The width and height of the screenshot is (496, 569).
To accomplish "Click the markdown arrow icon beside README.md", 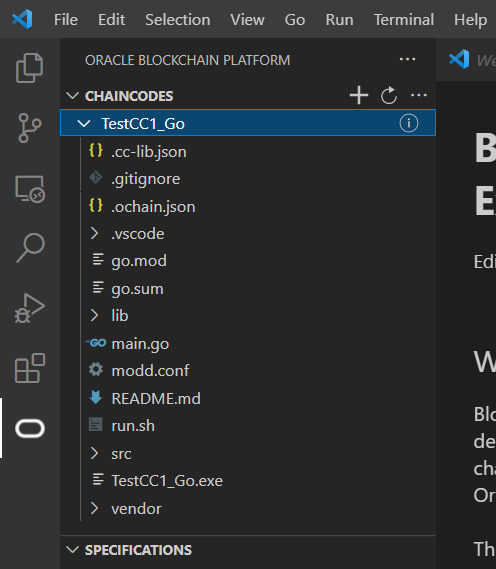I will point(96,397).
